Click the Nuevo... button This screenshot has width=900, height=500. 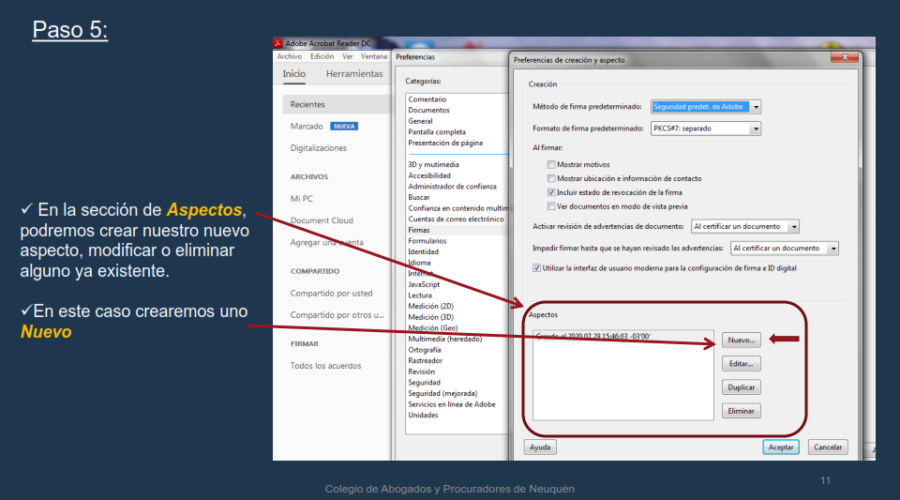click(x=741, y=340)
